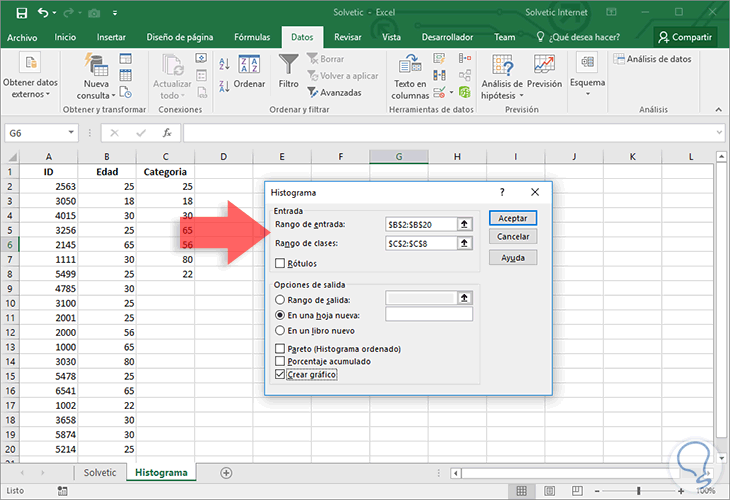This screenshot has width=730, height=500.
Task: Collapse the Rango de entrada range selector
Action: pyautogui.click(x=464, y=224)
